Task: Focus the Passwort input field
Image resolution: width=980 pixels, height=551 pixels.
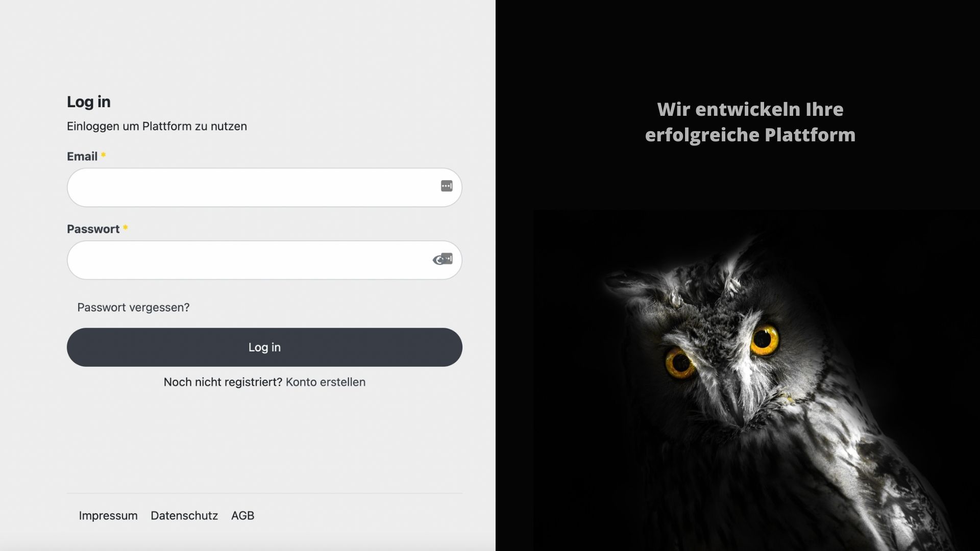Action: tap(264, 260)
